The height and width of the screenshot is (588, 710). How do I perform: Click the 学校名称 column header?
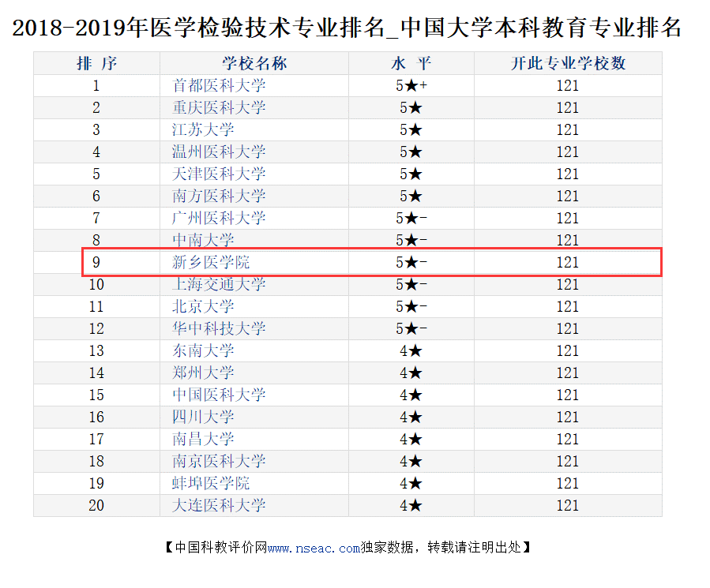coord(254,63)
